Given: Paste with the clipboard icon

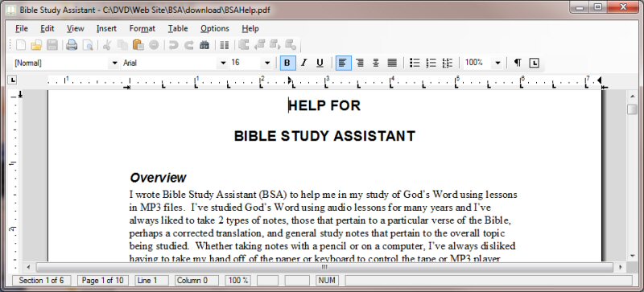Looking at the screenshot, I should [x=138, y=45].
